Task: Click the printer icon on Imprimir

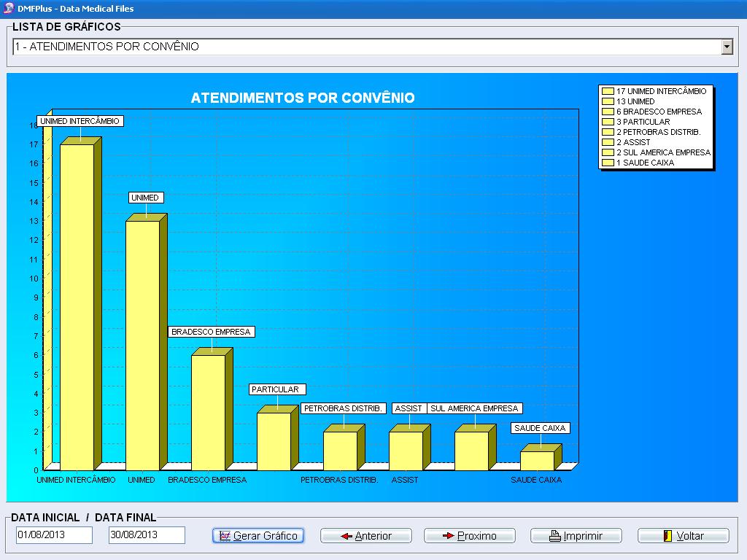Action: click(555, 536)
